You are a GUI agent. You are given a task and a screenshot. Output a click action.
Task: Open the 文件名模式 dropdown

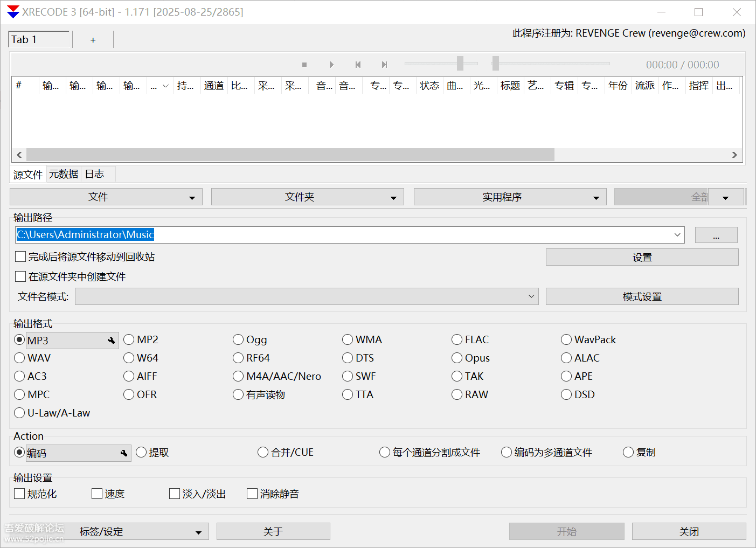coord(531,296)
